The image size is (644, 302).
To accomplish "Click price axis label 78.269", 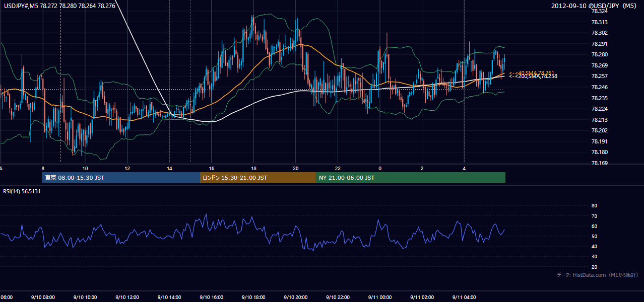I will (599, 65).
